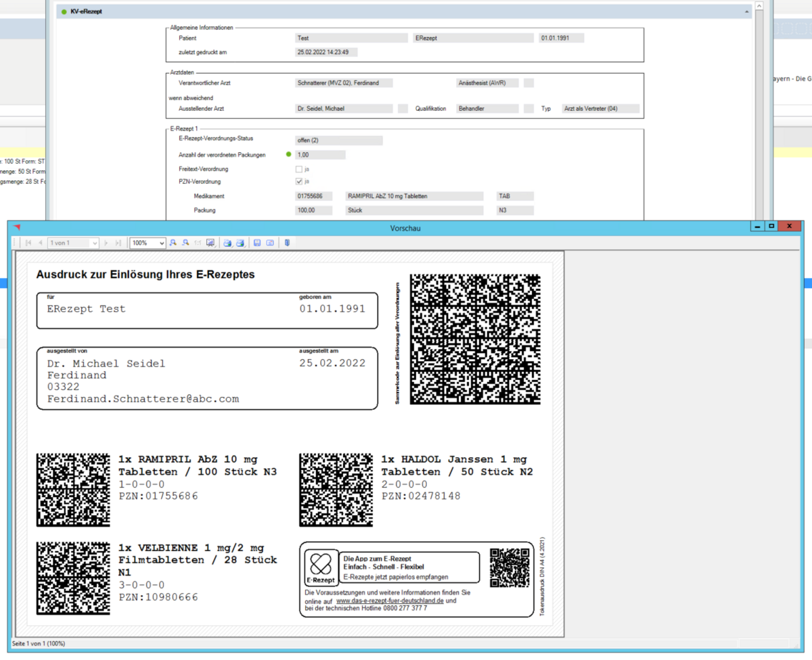
Task: Click the toolbar drag grip of the Vorschau toolbar
Action: tap(14, 243)
